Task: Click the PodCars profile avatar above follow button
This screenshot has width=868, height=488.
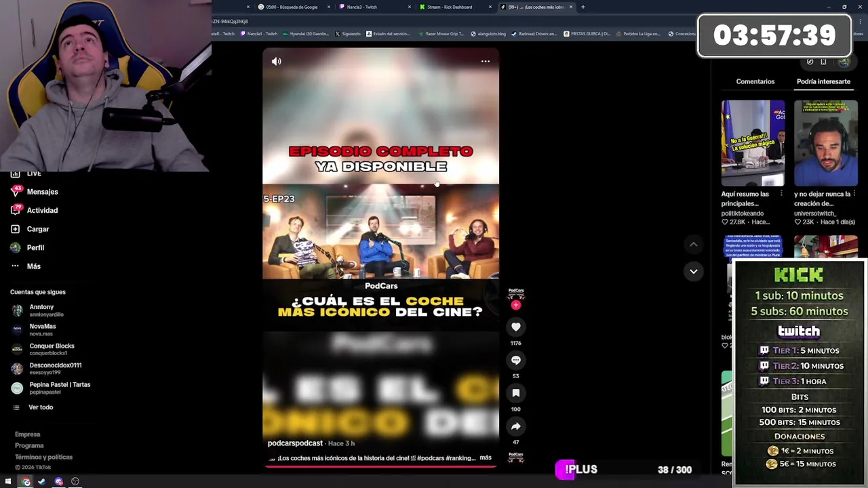Action: point(516,294)
